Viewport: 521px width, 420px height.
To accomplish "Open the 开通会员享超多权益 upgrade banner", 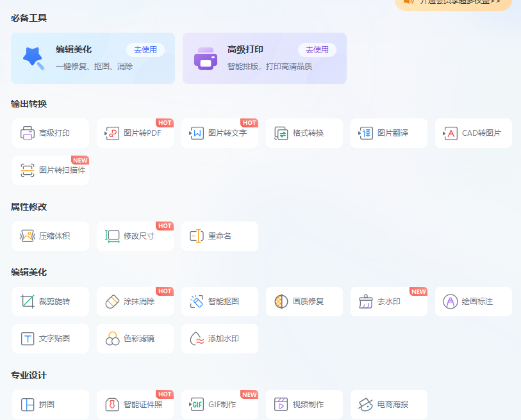I will [x=452, y=3].
